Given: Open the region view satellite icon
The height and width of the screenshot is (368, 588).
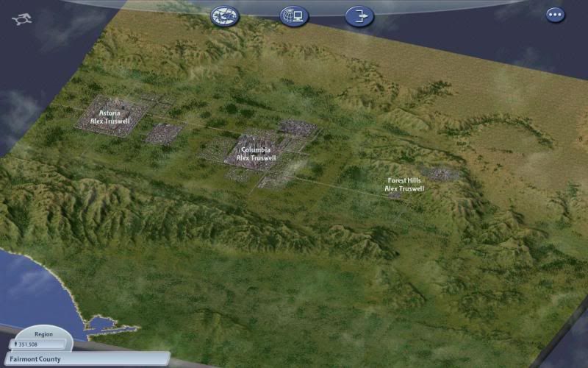Looking at the screenshot, I should pos(225,16).
